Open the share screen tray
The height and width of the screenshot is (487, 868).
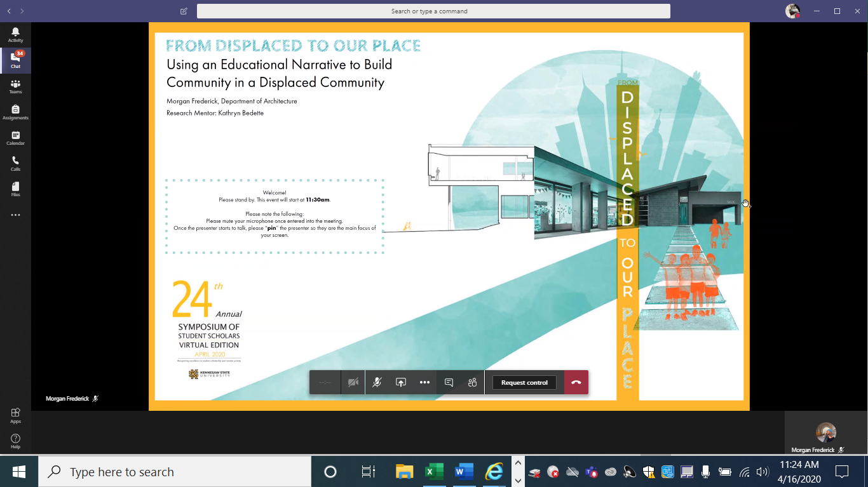(401, 382)
